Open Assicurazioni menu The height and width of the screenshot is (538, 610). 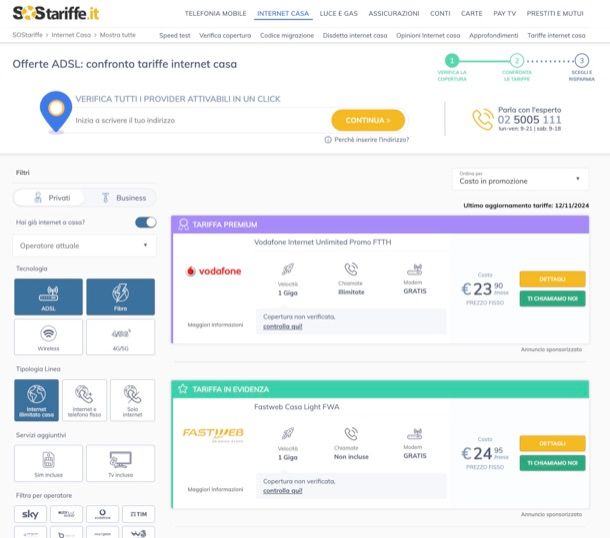(x=394, y=14)
